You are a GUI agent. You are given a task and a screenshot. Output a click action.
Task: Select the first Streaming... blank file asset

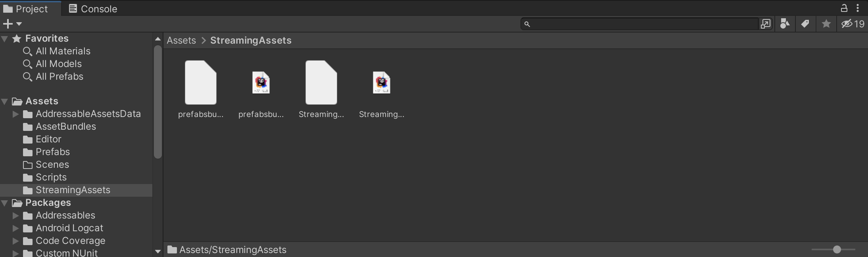(321, 90)
